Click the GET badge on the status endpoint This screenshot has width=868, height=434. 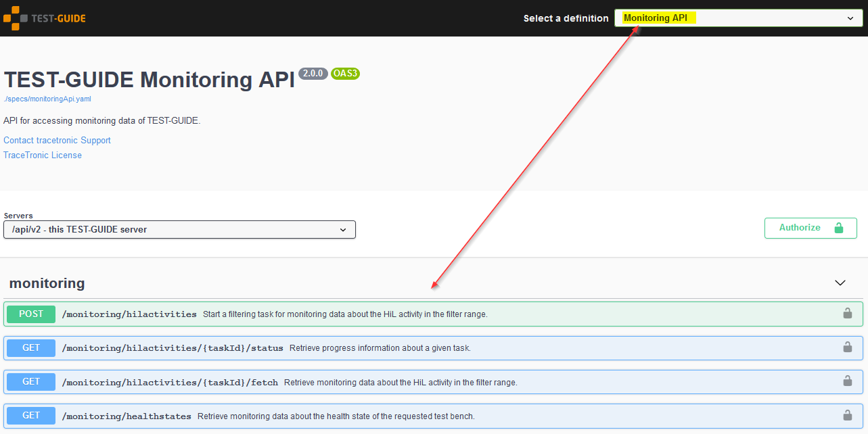(30, 347)
